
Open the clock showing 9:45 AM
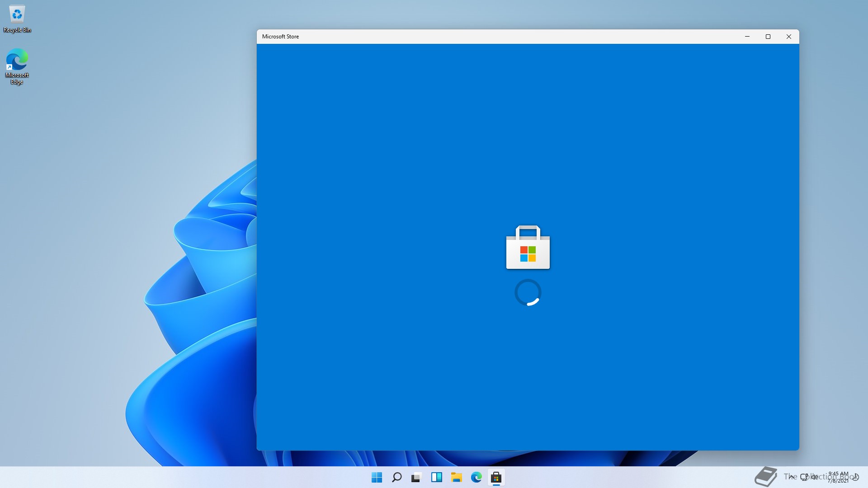(838, 477)
